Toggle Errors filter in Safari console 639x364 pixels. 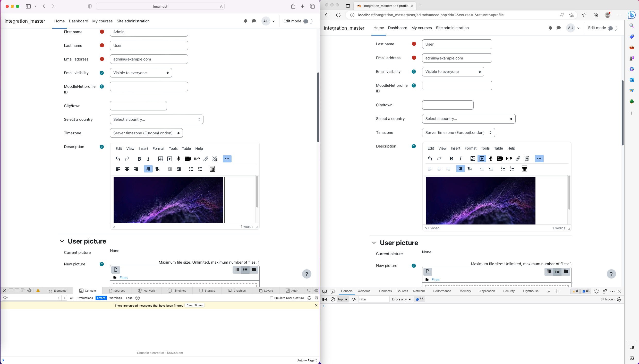101,298
